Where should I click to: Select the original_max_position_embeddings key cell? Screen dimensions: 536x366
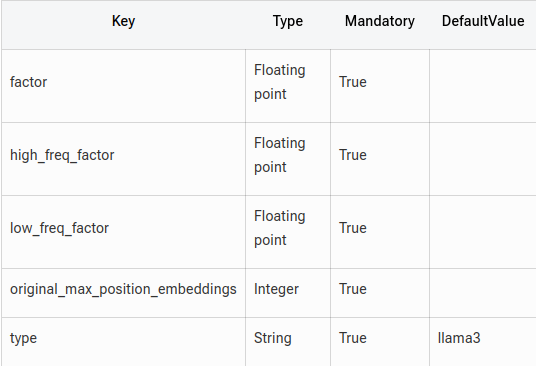point(123,289)
